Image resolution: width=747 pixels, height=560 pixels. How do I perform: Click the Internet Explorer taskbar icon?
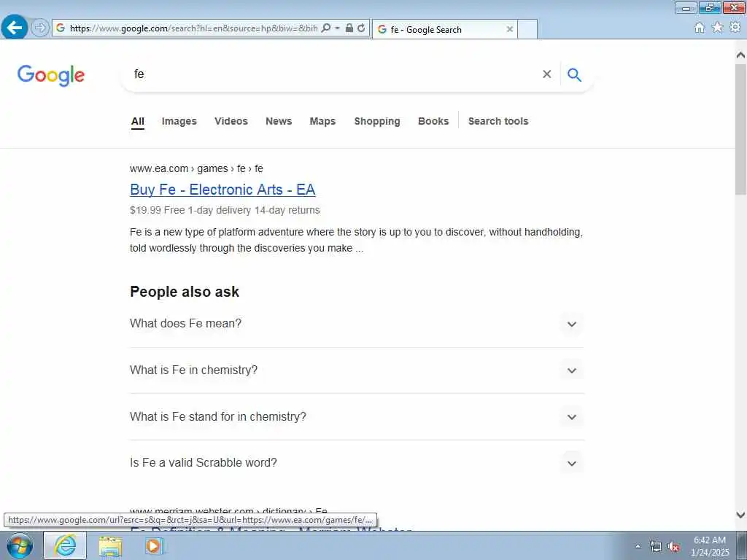[x=65, y=545]
